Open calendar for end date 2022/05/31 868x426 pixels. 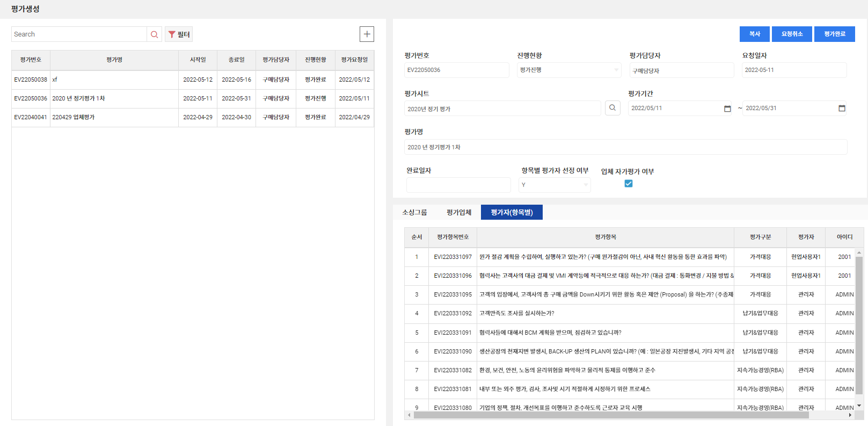[842, 109]
